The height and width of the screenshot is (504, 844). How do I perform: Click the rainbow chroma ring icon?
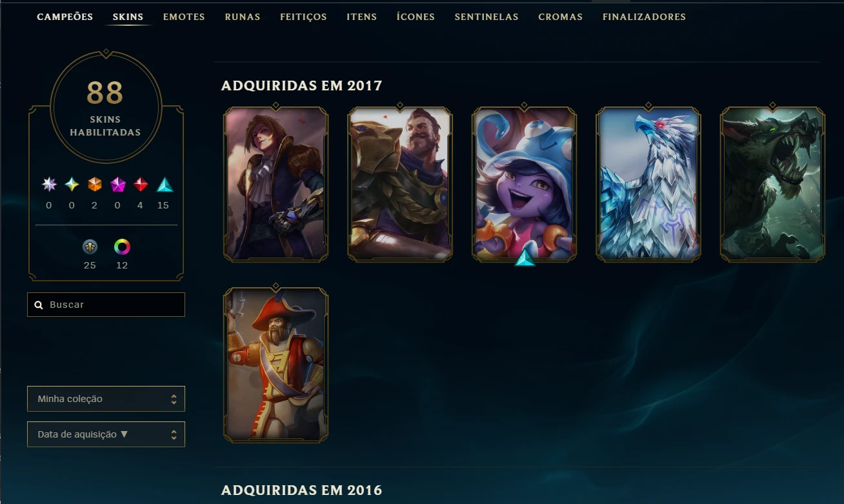pyautogui.click(x=122, y=247)
